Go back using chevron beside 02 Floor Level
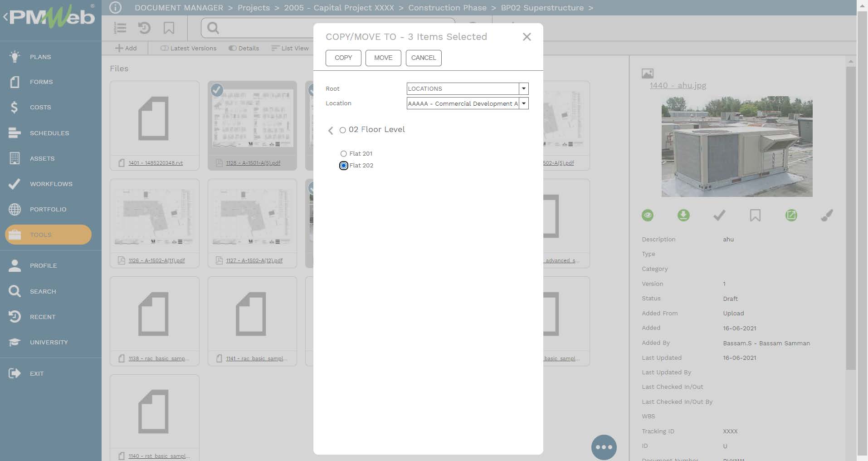This screenshot has height=461, width=868. point(331,131)
